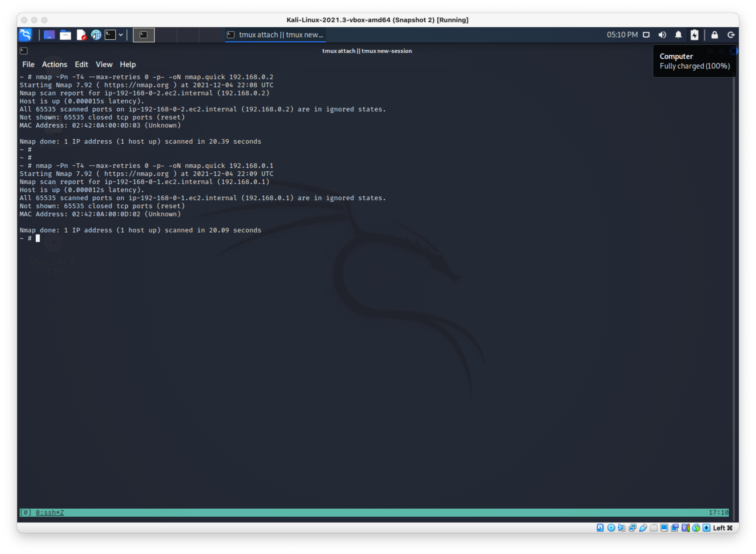Click the VirtualBox hard disk activity icon
The height and width of the screenshot is (554, 756).
coord(600,528)
